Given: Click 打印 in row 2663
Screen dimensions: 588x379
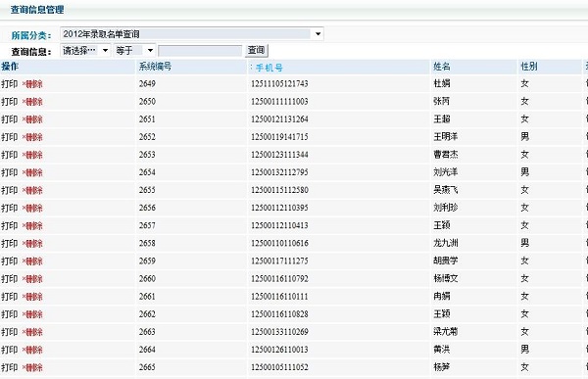Looking at the screenshot, I should pos(10,332).
